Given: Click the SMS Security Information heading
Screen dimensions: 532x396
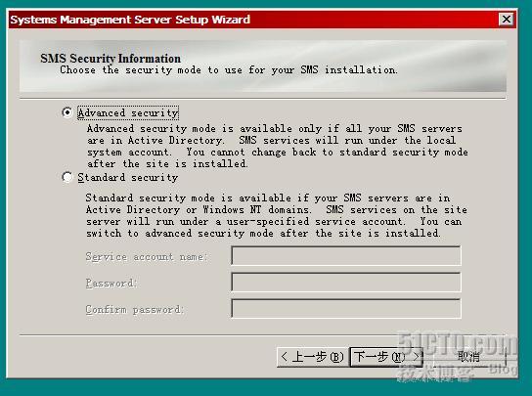Looking at the screenshot, I should click(111, 58).
